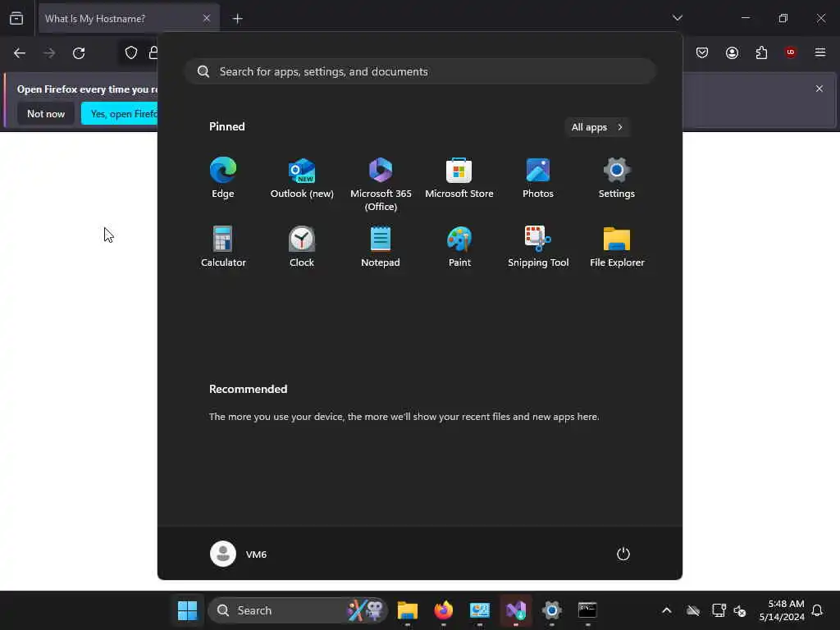Open Firefox list all tabs dropdown
This screenshot has height=630, width=840.
click(677, 18)
